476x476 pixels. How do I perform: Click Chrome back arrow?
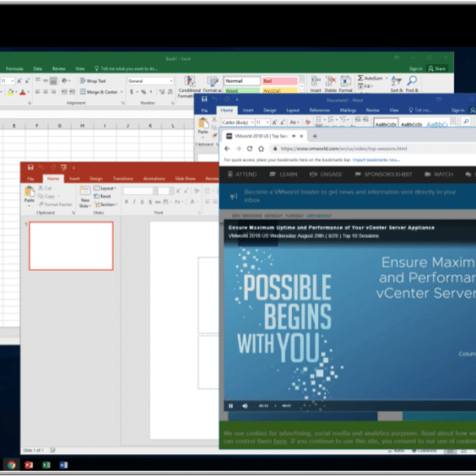click(x=227, y=148)
